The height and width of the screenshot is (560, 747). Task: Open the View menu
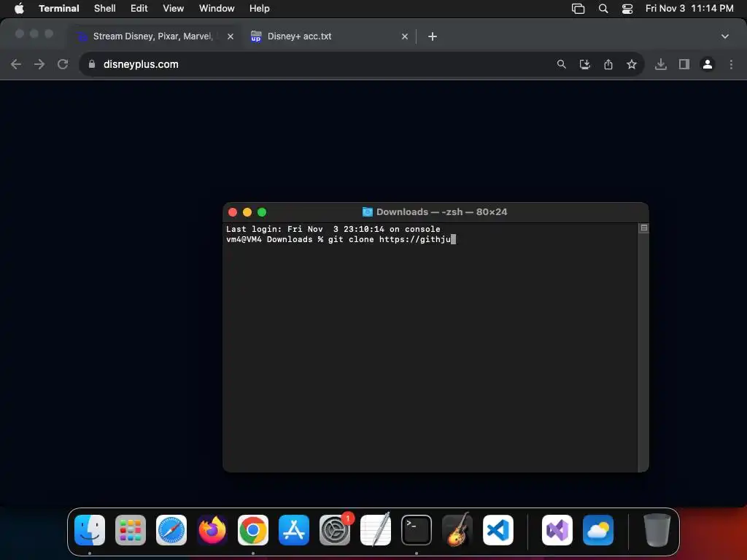pos(174,9)
